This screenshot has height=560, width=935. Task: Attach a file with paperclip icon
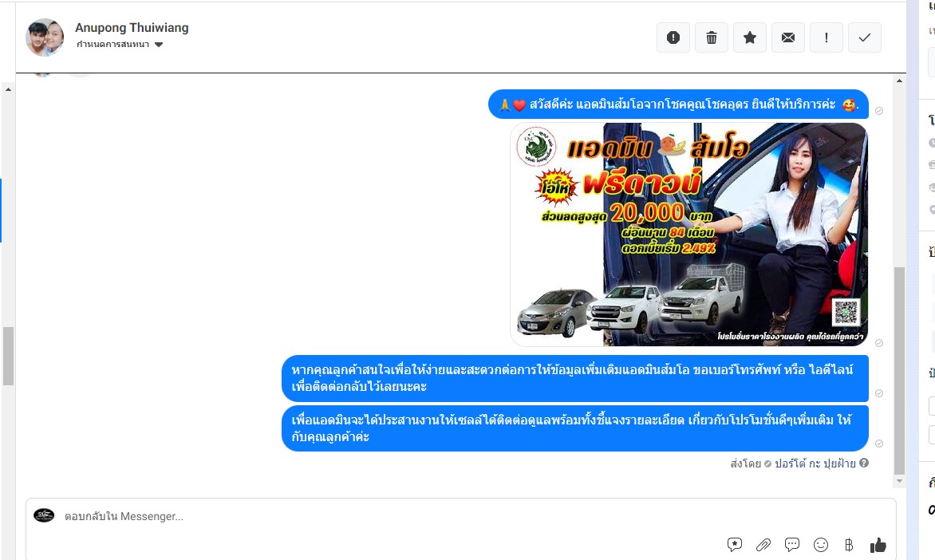(763, 545)
